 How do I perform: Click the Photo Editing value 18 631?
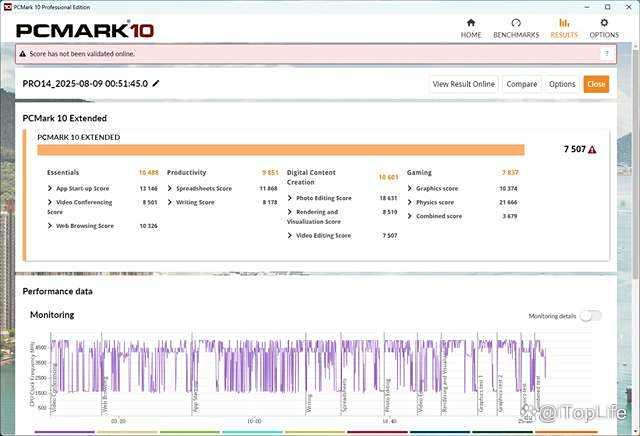click(388, 198)
